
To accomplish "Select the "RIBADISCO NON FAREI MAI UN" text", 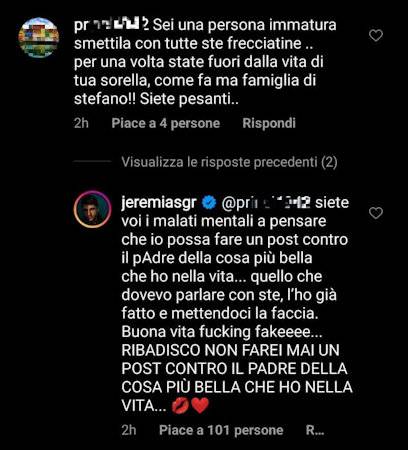I will point(230,350).
